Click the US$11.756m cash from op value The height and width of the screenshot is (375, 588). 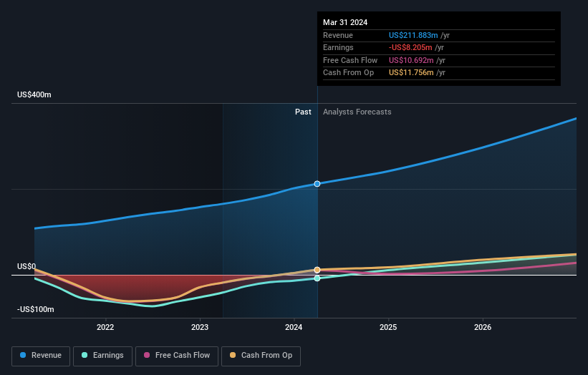(411, 73)
